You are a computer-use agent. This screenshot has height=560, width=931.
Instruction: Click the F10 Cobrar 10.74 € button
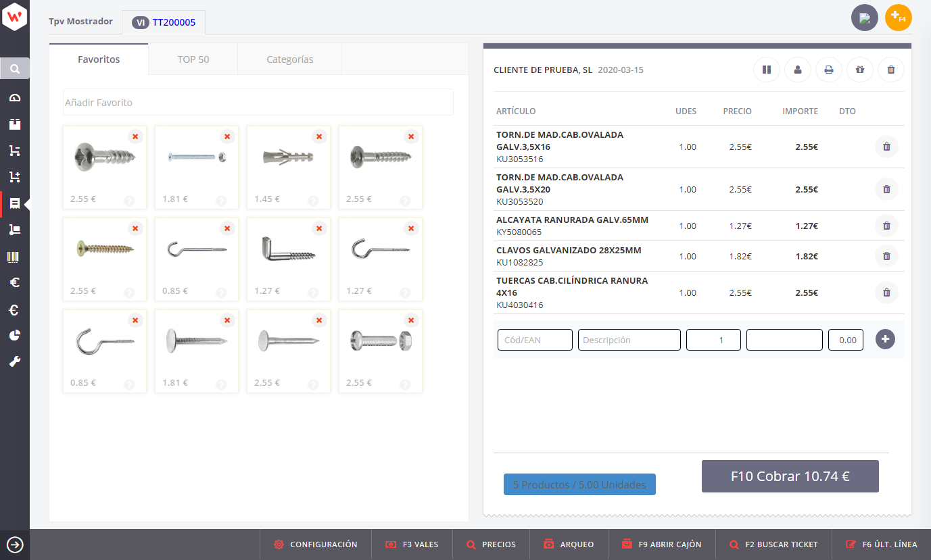pos(790,476)
